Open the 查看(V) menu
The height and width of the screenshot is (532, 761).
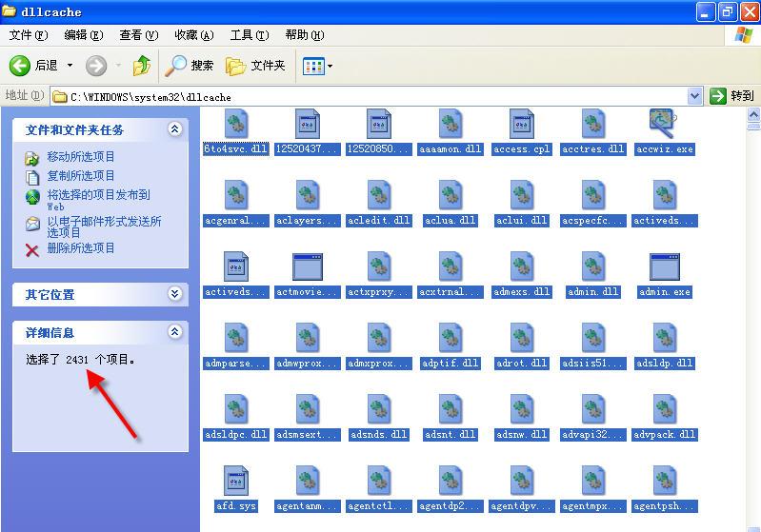[x=139, y=35]
